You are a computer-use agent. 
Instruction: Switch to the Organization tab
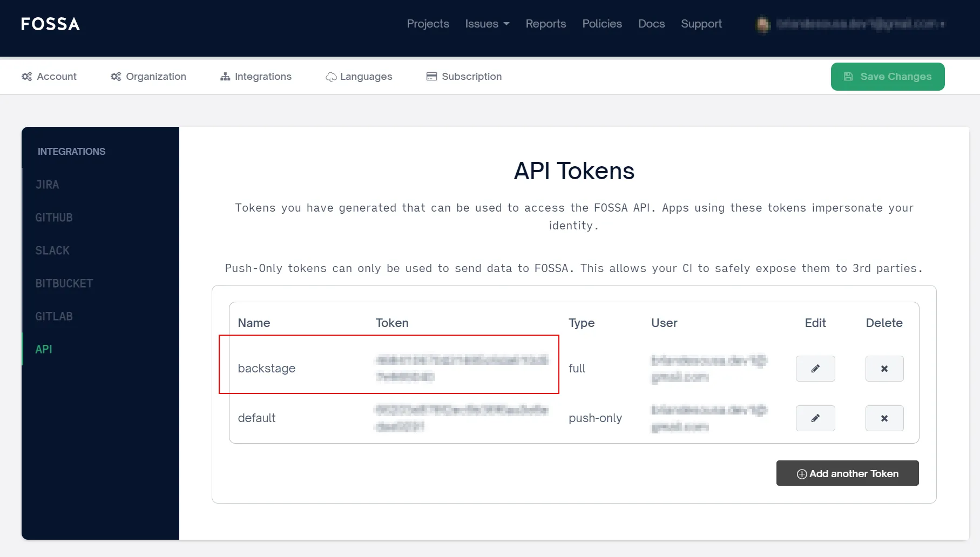tap(148, 77)
